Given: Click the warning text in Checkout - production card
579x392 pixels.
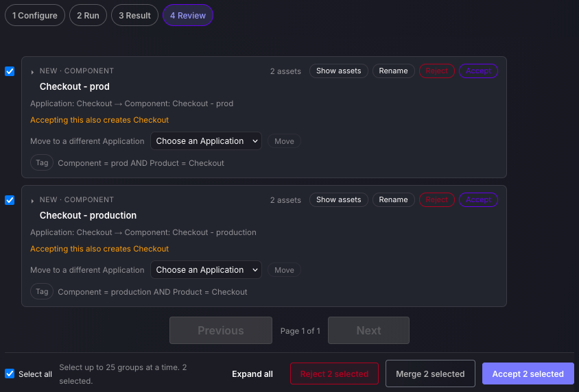Looking at the screenshot, I should coord(99,249).
